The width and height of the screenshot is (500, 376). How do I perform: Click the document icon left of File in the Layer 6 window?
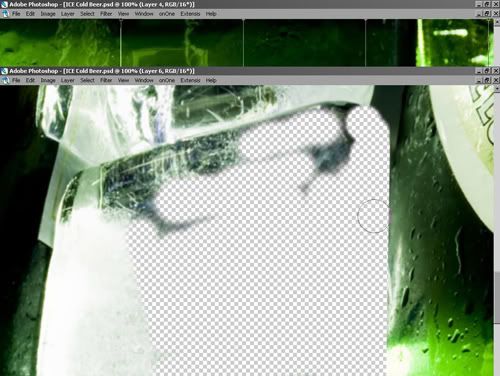pos(5,80)
